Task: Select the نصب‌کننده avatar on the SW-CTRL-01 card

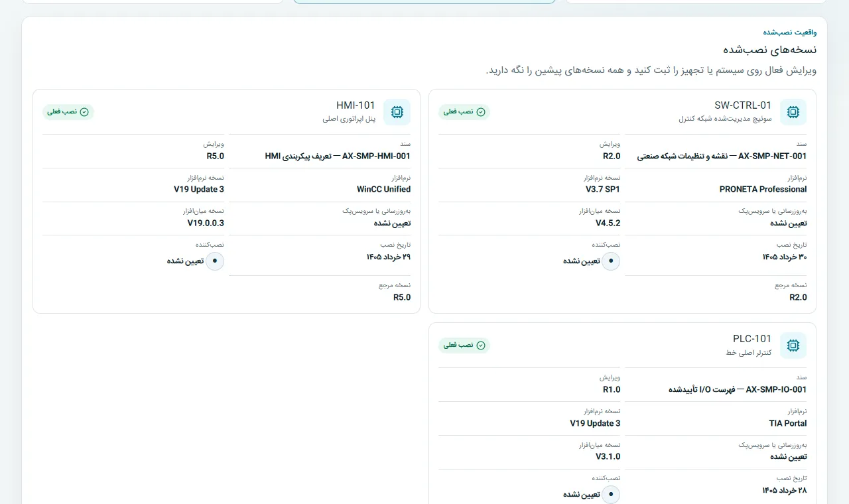Action: pos(611,261)
